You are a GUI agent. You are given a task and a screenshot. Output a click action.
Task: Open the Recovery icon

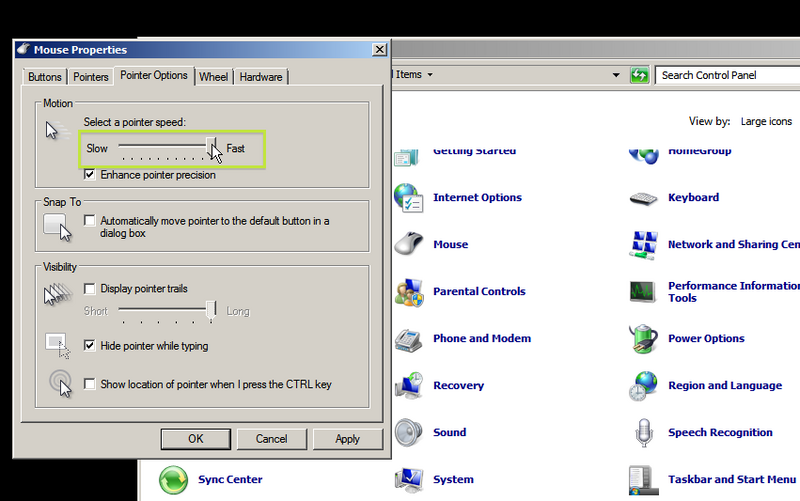tap(409, 386)
